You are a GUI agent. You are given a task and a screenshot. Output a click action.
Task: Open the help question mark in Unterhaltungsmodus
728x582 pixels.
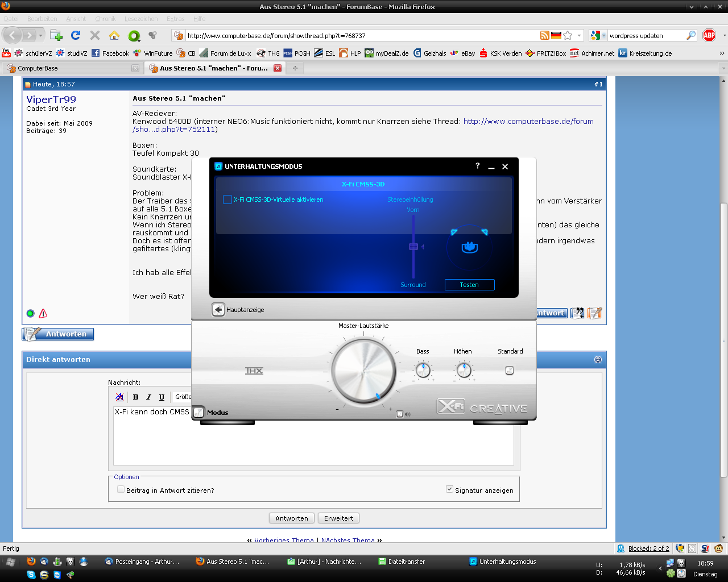(478, 166)
